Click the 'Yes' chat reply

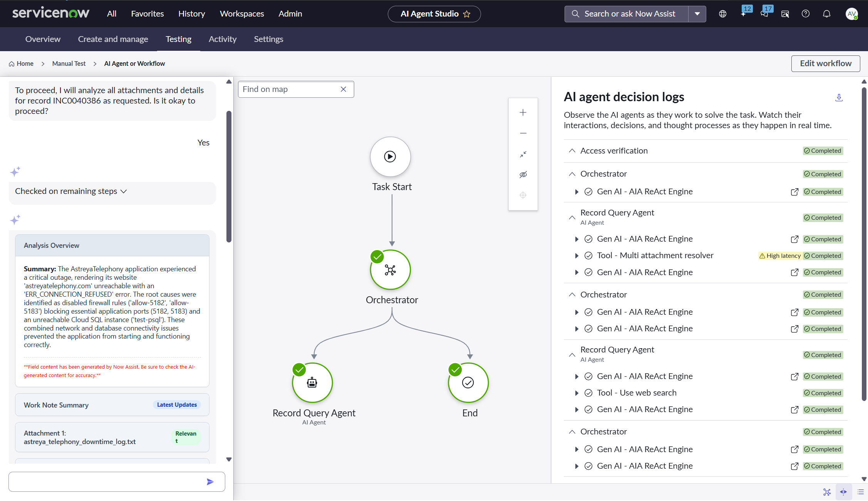[203, 143]
